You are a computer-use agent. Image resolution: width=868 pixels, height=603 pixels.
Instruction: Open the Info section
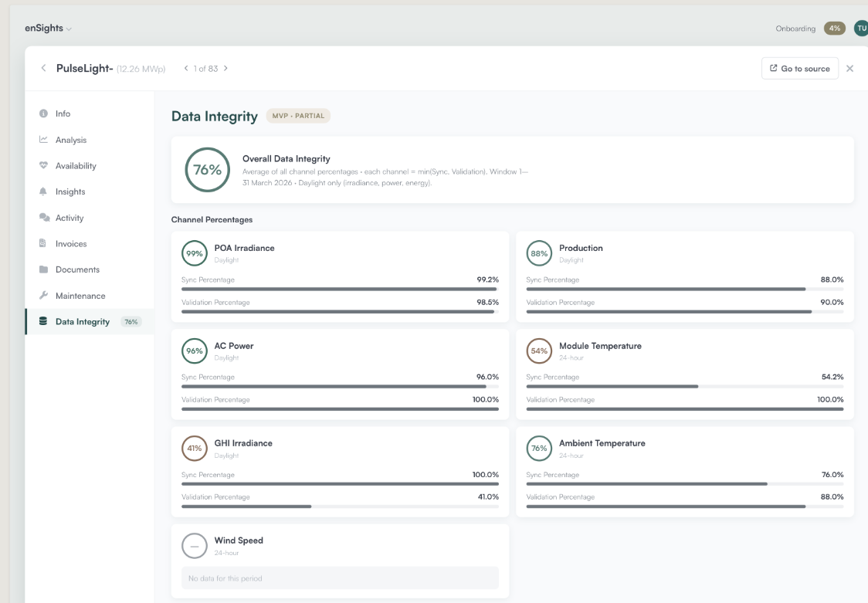click(x=90, y=113)
